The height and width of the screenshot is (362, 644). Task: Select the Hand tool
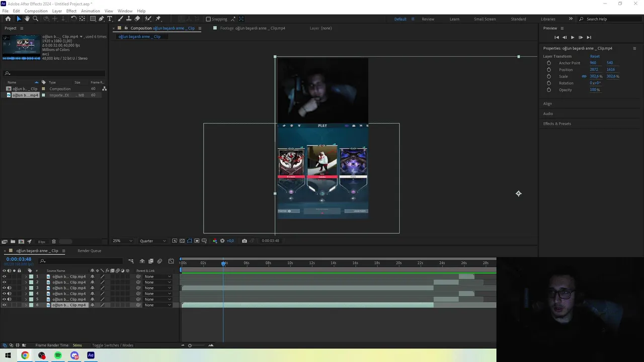[27, 19]
